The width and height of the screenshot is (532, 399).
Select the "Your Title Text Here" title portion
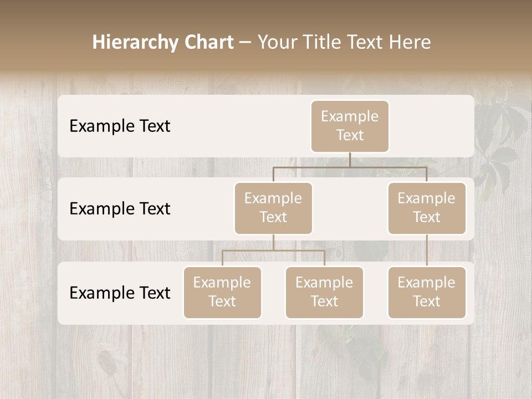(344, 42)
